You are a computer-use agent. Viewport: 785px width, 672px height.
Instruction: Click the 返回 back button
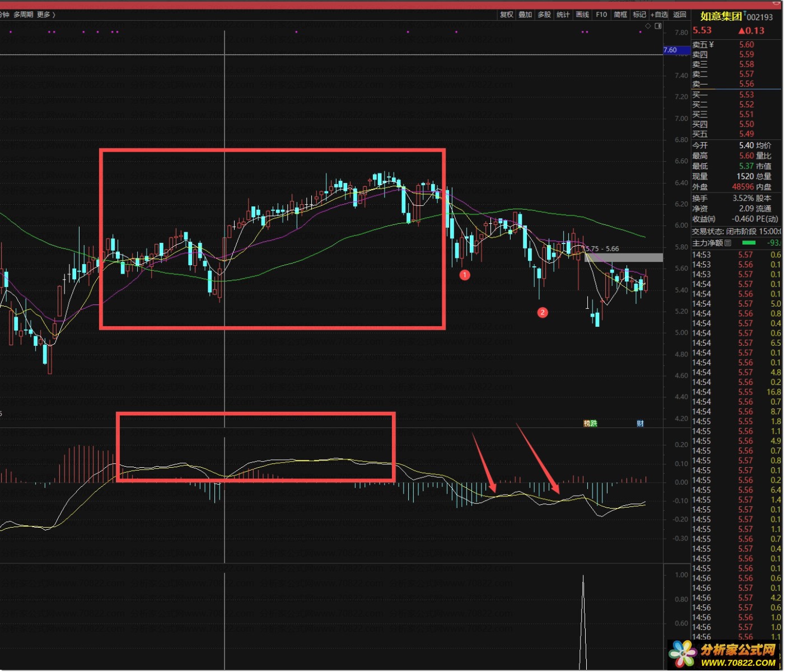680,15
